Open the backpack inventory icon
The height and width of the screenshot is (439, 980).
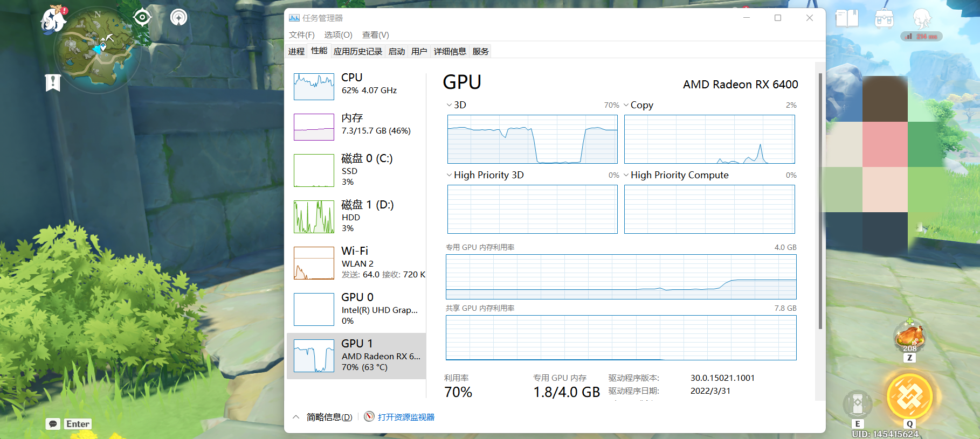[x=884, y=18]
